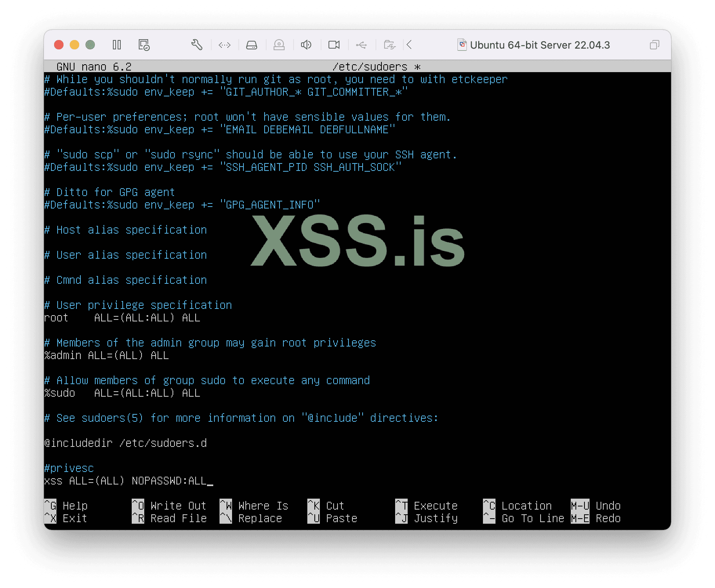
Task: Click the ^R Read File shortcut
Action: 169,518
